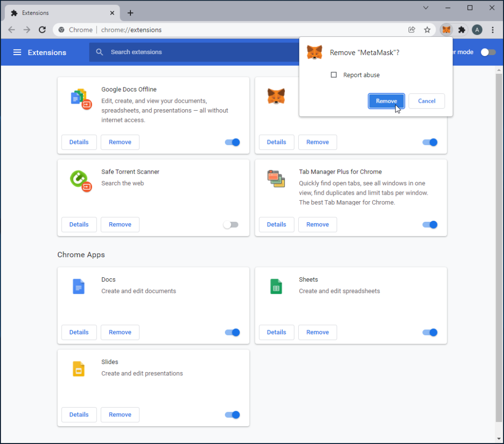Open a new tab with plus button
Image resolution: width=504 pixels, height=444 pixels.
click(x=130, y=13)
